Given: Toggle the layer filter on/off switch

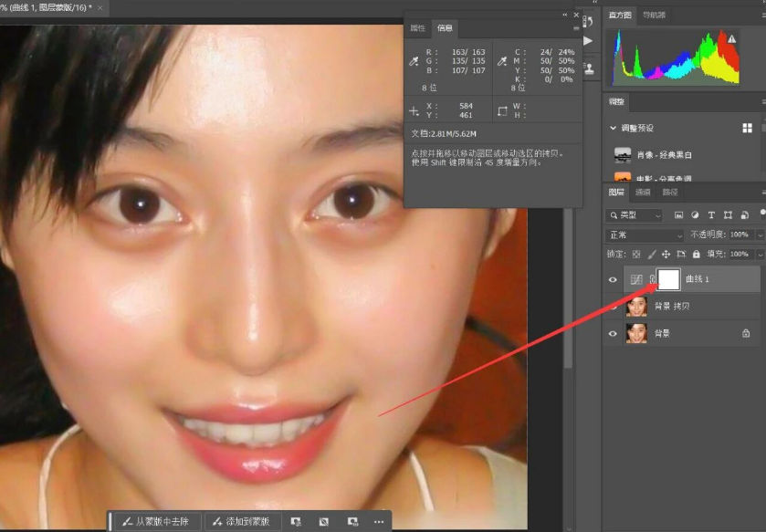Looking at the screenshot, I should (x=762, y=214).
